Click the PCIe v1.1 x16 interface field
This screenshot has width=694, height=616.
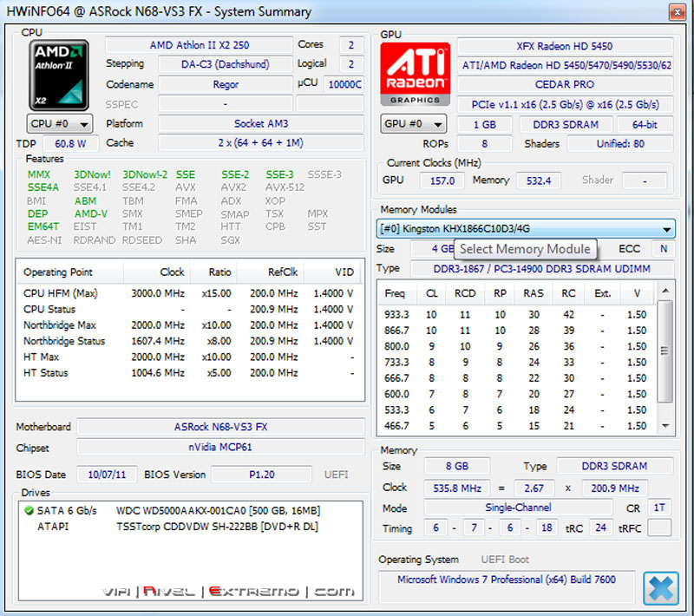coord(565,104)
